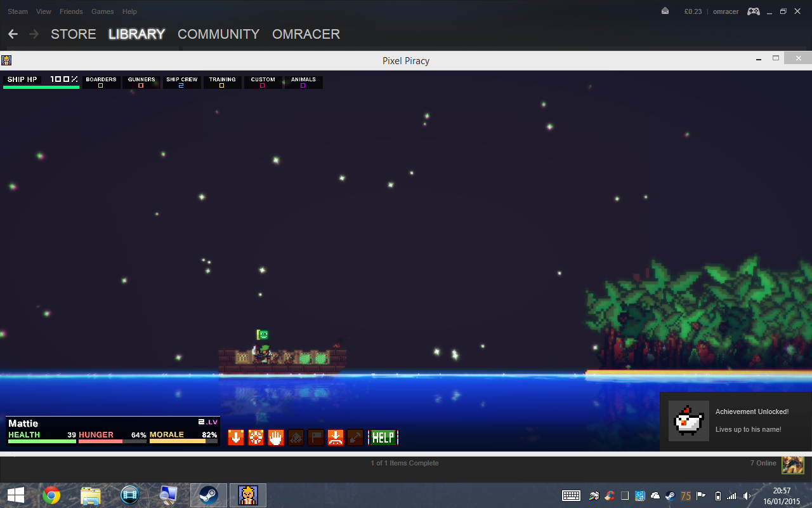Click the Pixel Piracy window title icon
The width and height of the screenshot is (812, 508).
[x=6, y=60]
